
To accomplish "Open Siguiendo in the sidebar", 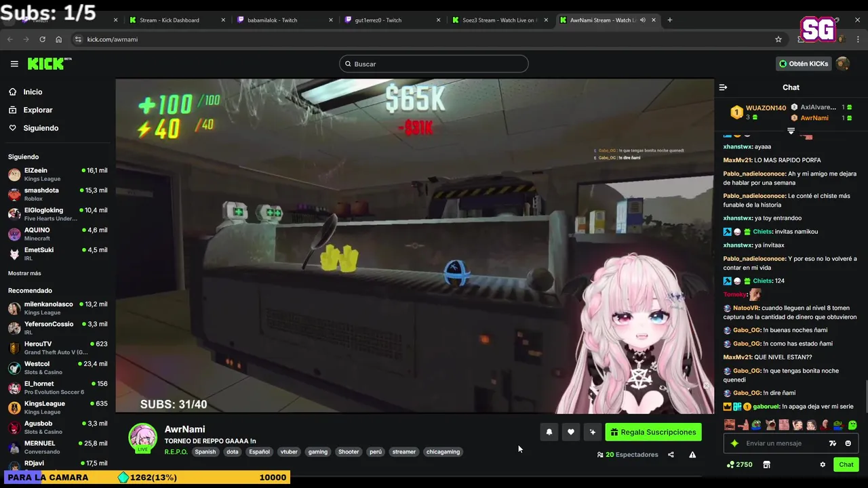I will pos(41,128).
